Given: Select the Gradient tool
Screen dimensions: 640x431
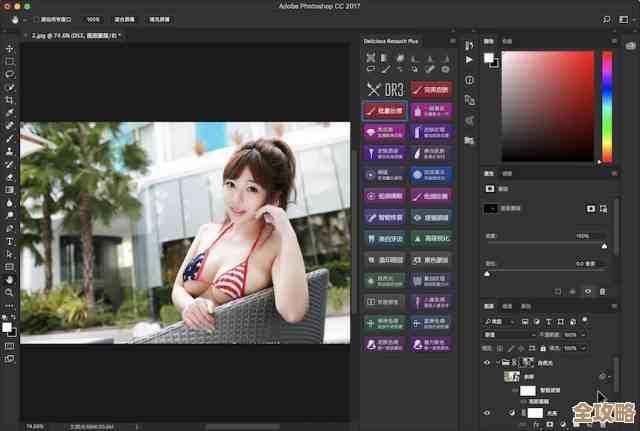Looking at the screenshot, I should click(x=9, y=190).
